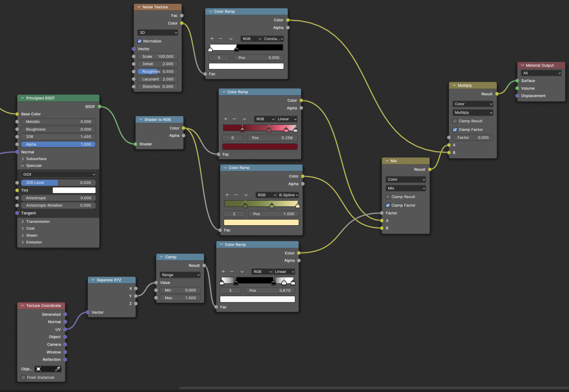Open the 3D dimensions dropdown
Viewport: 569px width, 392px height.
158,33
